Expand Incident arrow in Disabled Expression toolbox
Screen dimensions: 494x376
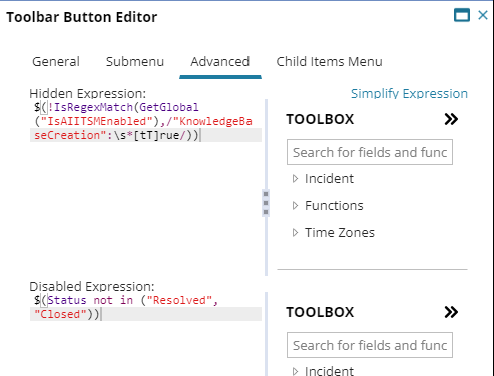pyautogui.click(x=295, y=371)
